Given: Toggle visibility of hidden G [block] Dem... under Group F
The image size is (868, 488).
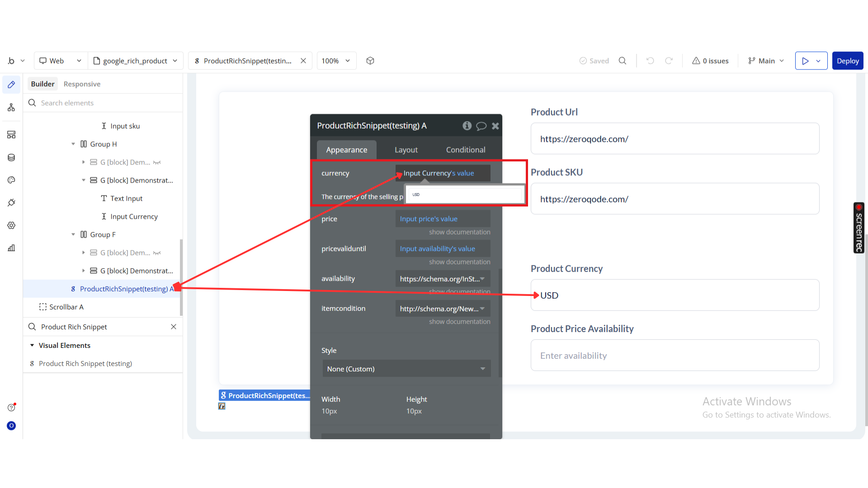Looking at the screenshot, I should (157, 253).
